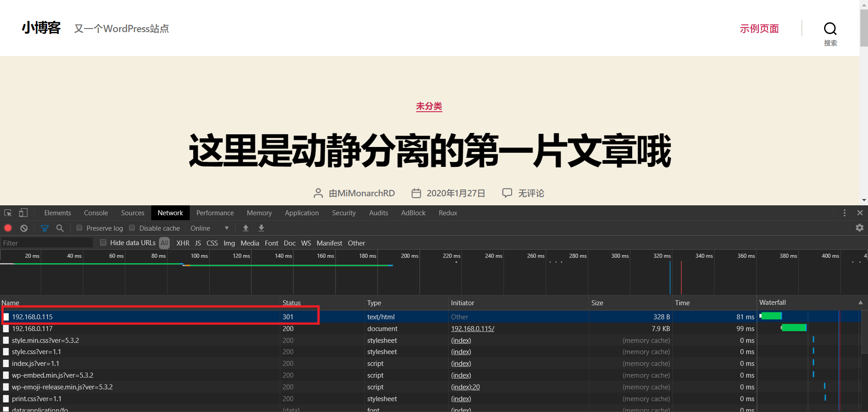This screenshot has width=868, height=412.
Task: Open the Security tab
Action: pos(344,213)
